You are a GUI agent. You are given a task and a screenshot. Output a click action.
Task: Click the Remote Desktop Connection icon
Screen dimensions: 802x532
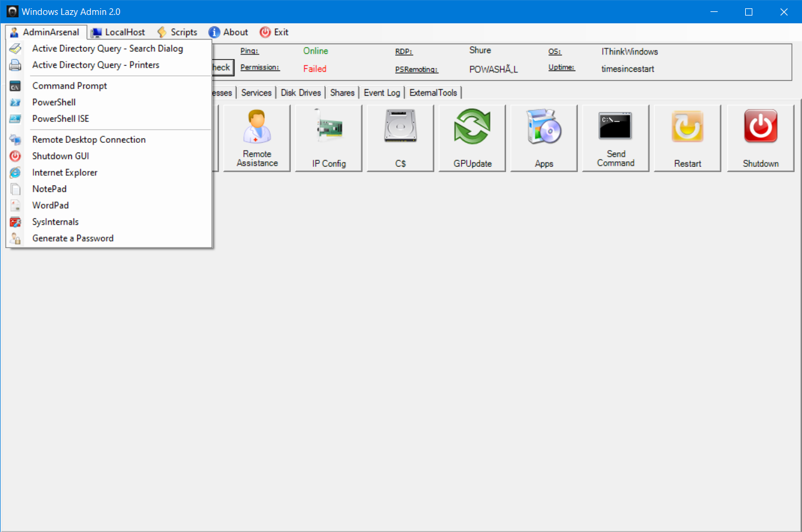(15, 140)
